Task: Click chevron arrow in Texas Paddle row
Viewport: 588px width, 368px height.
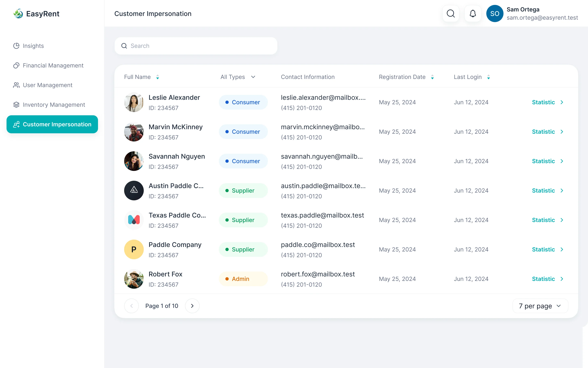Action: pos(562,220)
